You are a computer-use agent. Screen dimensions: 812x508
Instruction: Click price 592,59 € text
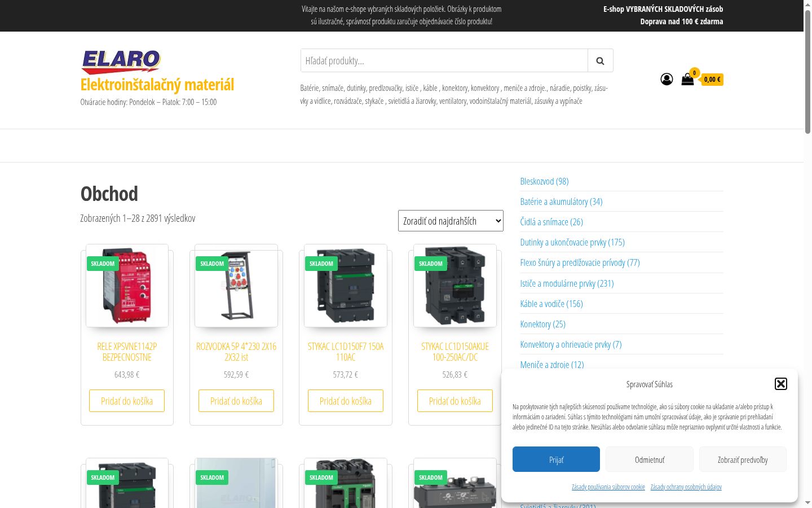236,374
